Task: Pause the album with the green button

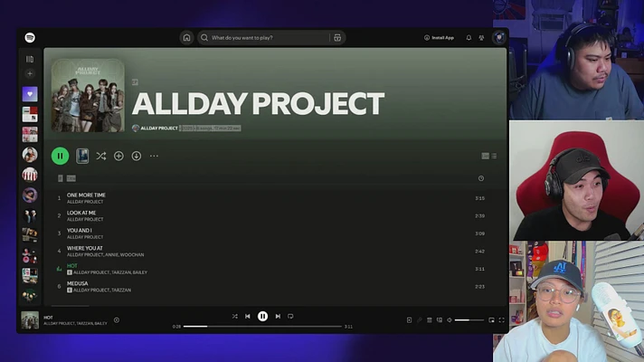Action: click(x=60, y=157)
